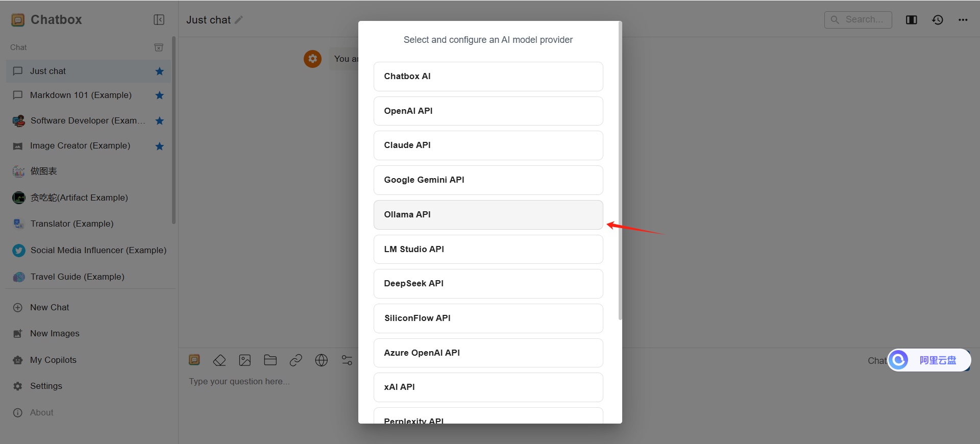Image resolution: width=980 pixels, height=444 pixels.
Task: Open Translator (Example) chat
Action: tap(88, 224)
